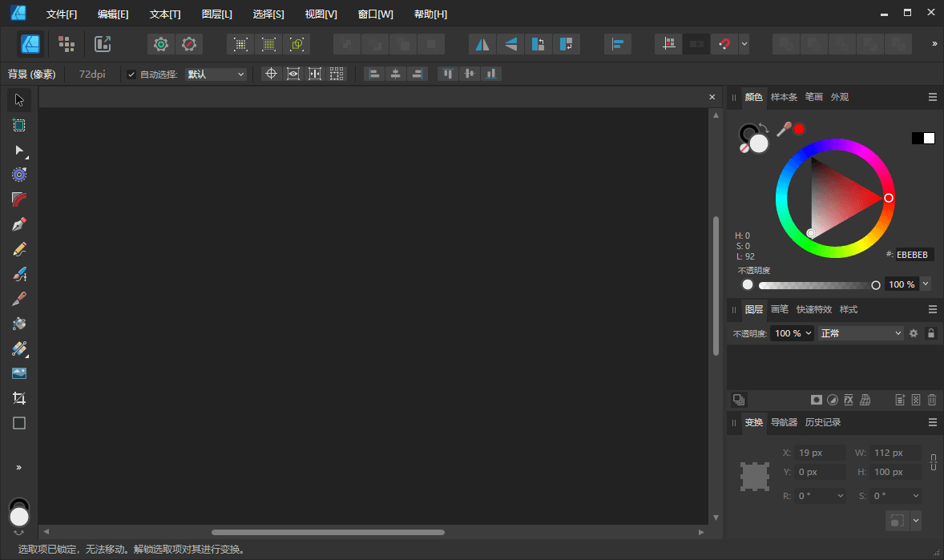Open the snapping options dropdown arrow
Image resolution: width=944 pixels, height=560 pixels.
pos(743,44)
